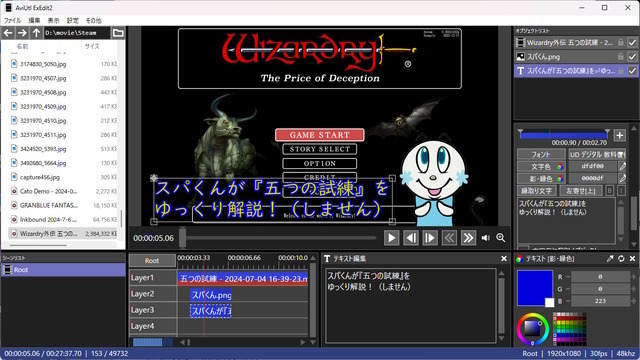Image resolution: width=640 pixels, height=360 pixels.
Task: Click the eyedropper in the color panel header
Action: tap(610, 258)
